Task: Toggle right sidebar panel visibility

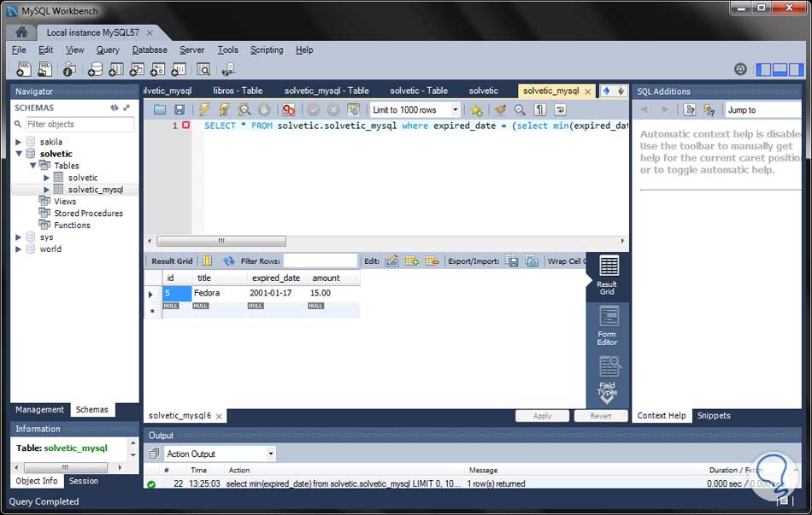Action: (x=796, y=69)
